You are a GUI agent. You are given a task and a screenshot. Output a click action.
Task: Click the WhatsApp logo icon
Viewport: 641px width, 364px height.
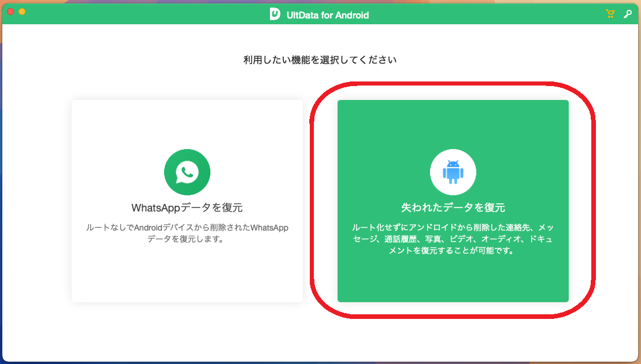(187, 172)
